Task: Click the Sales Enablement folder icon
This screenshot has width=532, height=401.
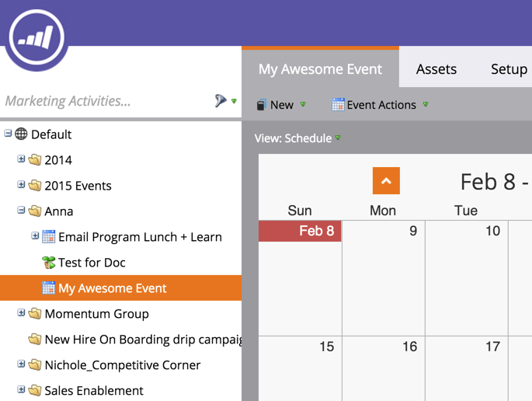Action: click(x=35, y=391)
